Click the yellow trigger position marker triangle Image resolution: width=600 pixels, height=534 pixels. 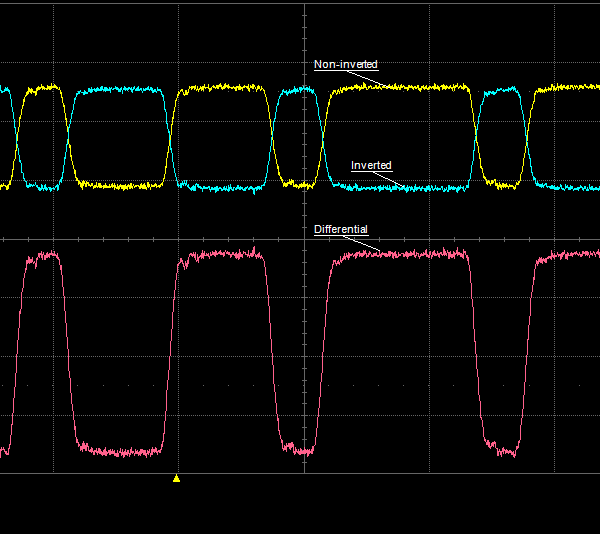[x=176, y=478]
